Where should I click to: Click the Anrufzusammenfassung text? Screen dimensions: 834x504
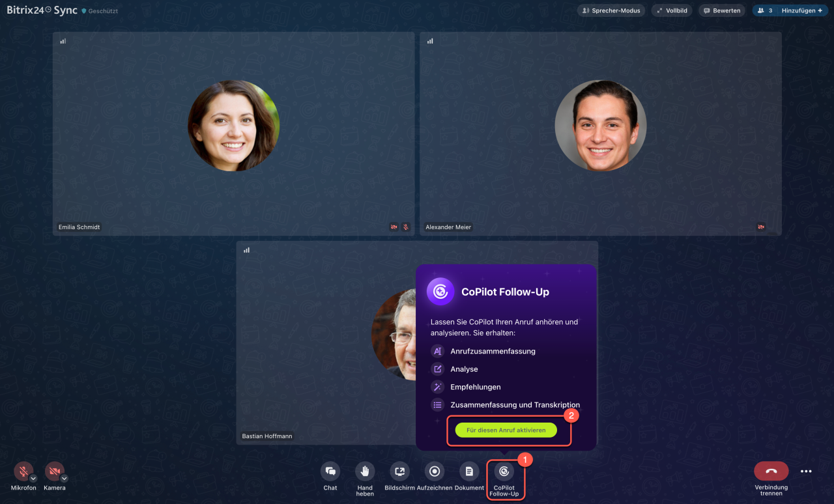pos(493,351)
